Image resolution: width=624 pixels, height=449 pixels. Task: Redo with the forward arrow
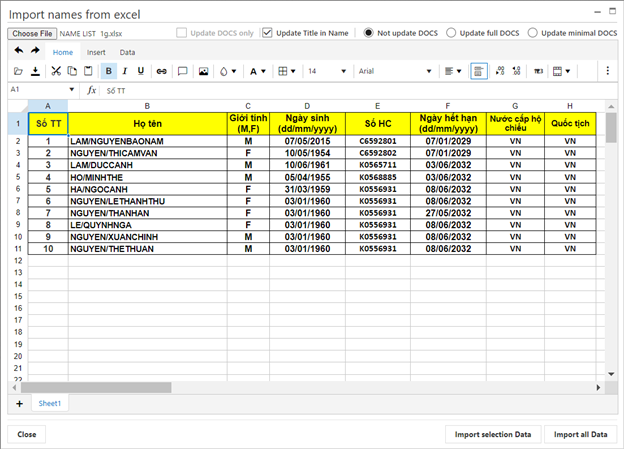point(35,51)
